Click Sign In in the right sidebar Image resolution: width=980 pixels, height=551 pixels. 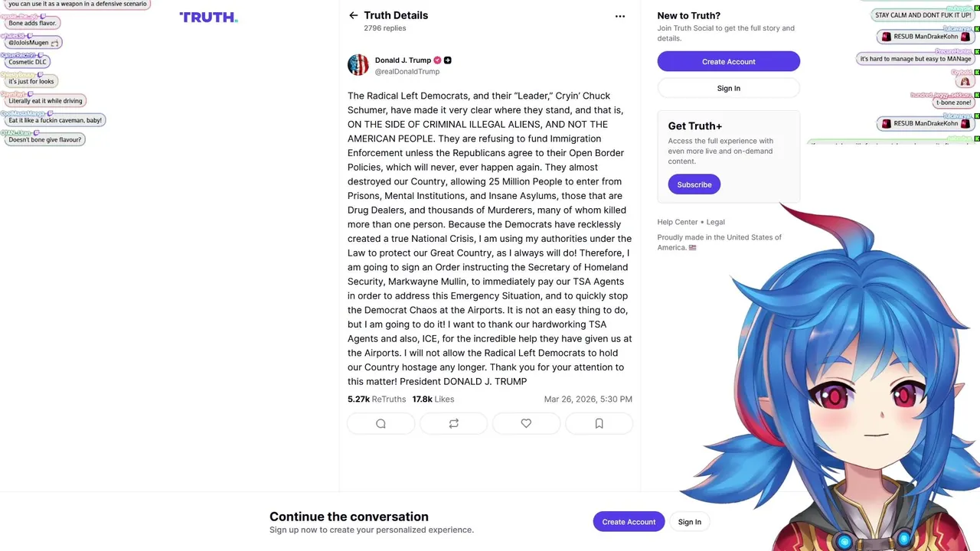pos(728,88)
